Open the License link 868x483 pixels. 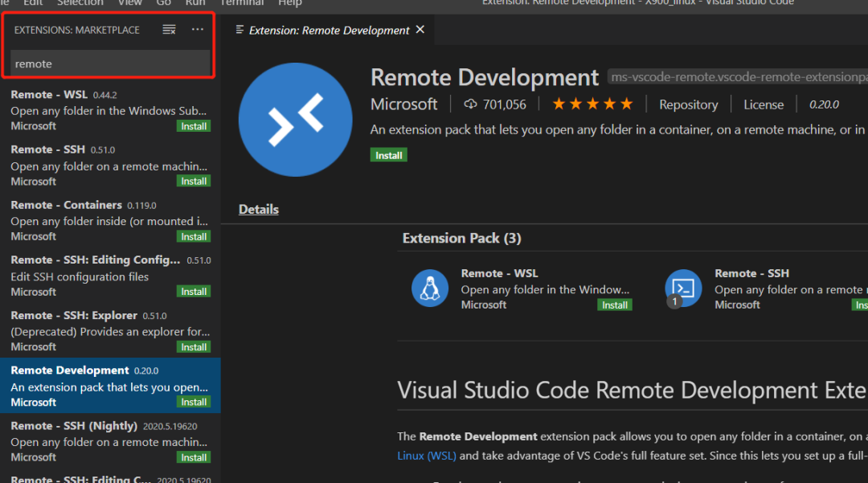[x=764, y=104]
